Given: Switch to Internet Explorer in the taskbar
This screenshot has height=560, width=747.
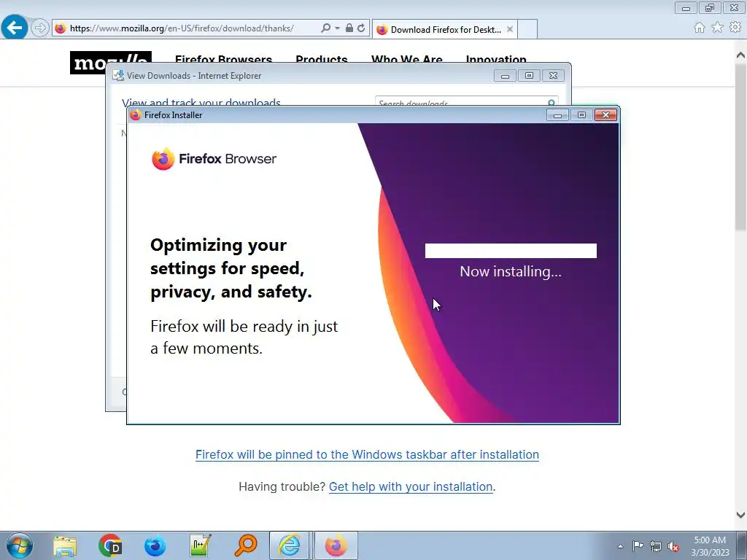Looking at the screenshot, I should [x=289, y=545].
